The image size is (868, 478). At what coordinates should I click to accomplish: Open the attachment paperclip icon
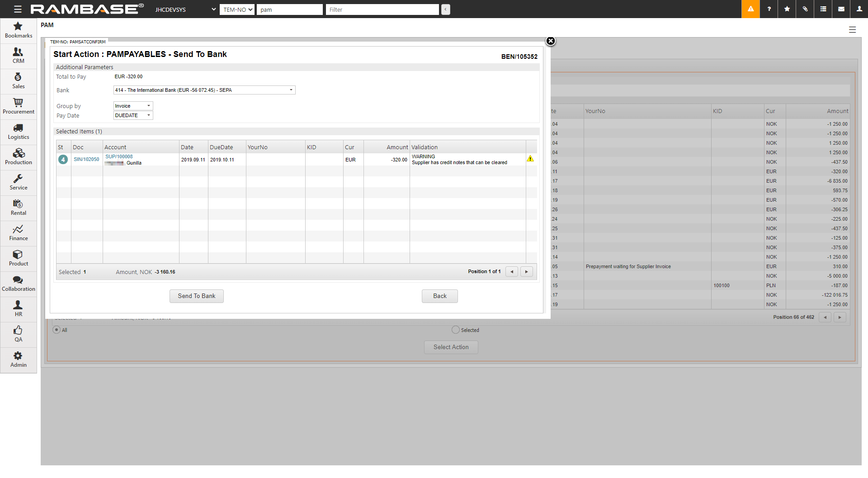coord(805,9)
